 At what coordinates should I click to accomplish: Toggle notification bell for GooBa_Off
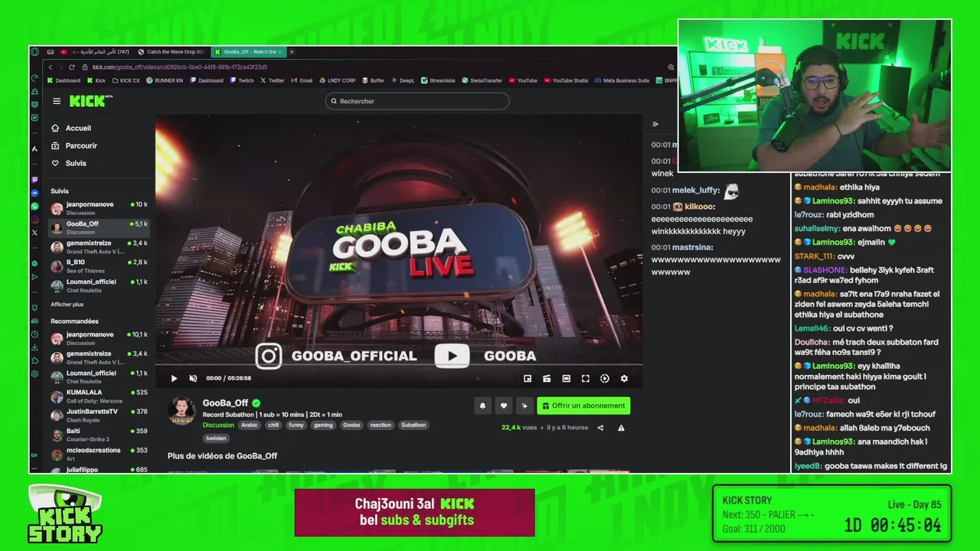482,406
